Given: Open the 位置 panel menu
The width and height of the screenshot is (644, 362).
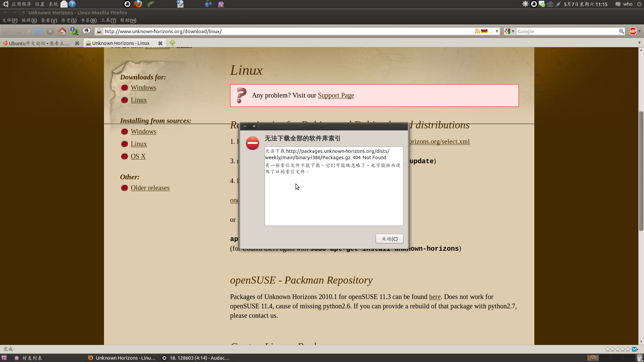Looking at the screenshot, I should coord(40,4).
